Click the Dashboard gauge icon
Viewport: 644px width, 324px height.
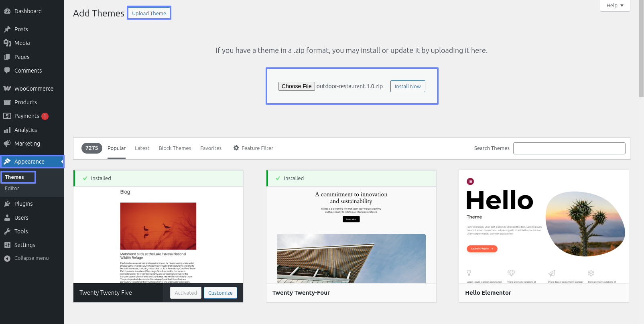click(x=7, y=11)
